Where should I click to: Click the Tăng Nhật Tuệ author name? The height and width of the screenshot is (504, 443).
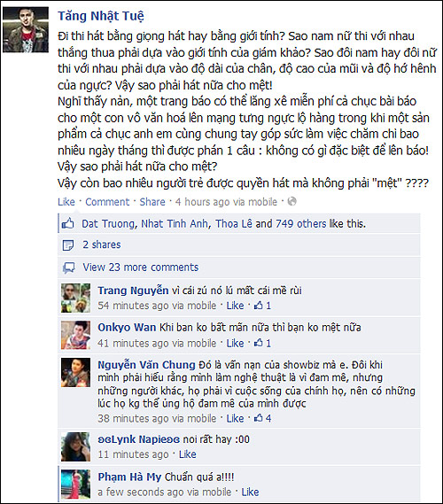pyautogui.click(x=101, y=16)
